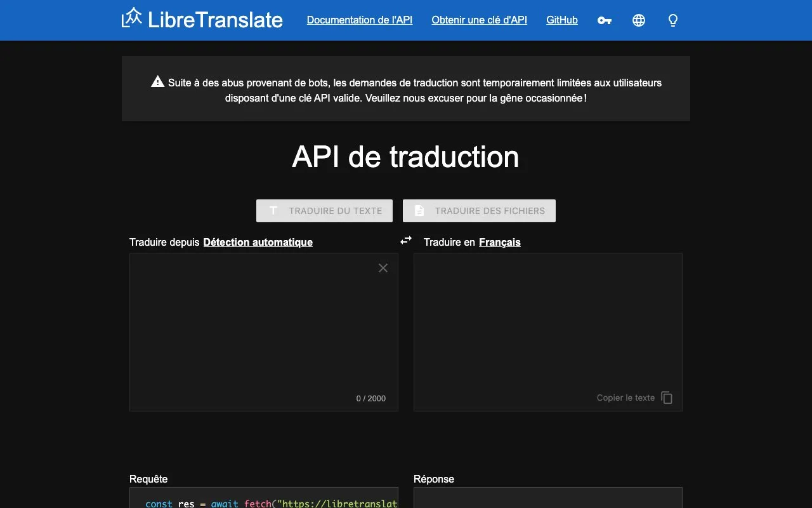The height and width of the screenshot is (508, 812).
Task: Click the LibreTranslate title text
Action: point(215,20)
